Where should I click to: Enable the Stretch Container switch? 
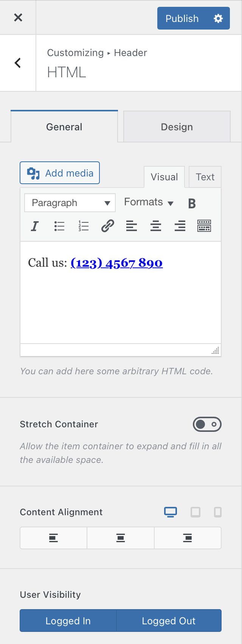[x=207, y=424]
